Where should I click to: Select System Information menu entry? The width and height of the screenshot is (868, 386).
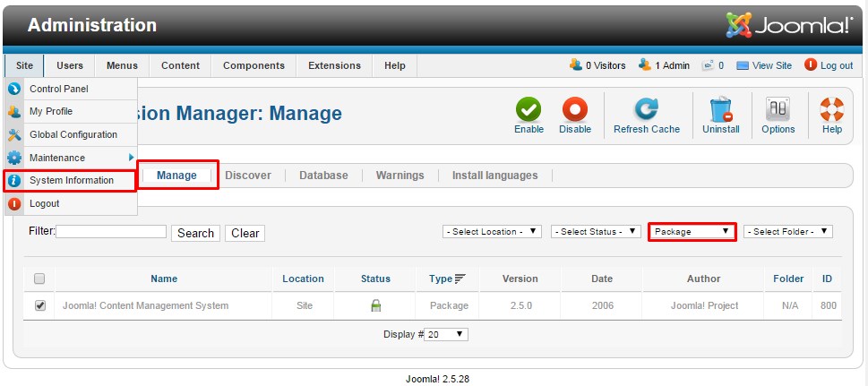click(x=71, y=181)
